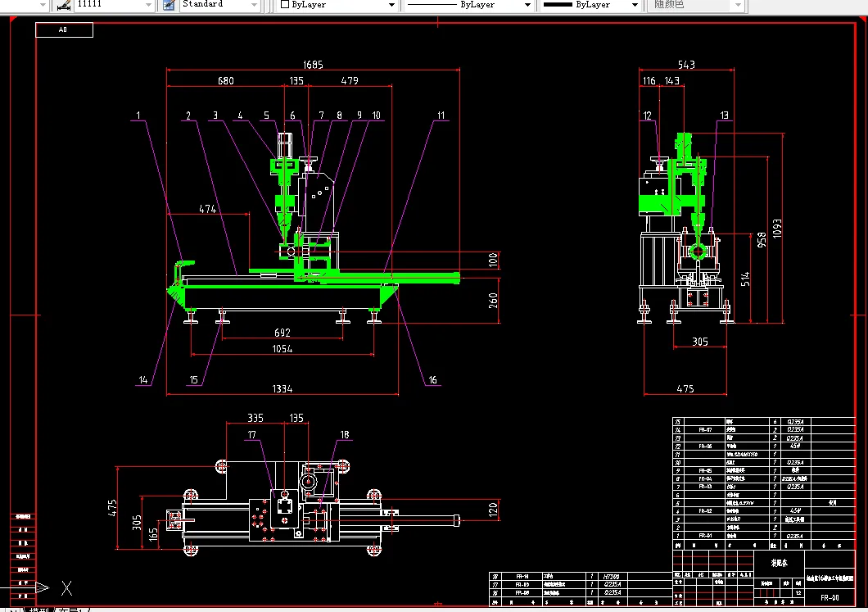Select the FR-06 cell in parts list

(x=705, y=446)
